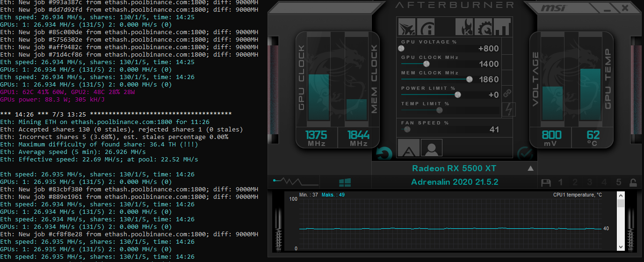The height and width of the screenshot is (262, 644).
Task: Click the GPU Temp gauge bar
Action: click(590, 95)
